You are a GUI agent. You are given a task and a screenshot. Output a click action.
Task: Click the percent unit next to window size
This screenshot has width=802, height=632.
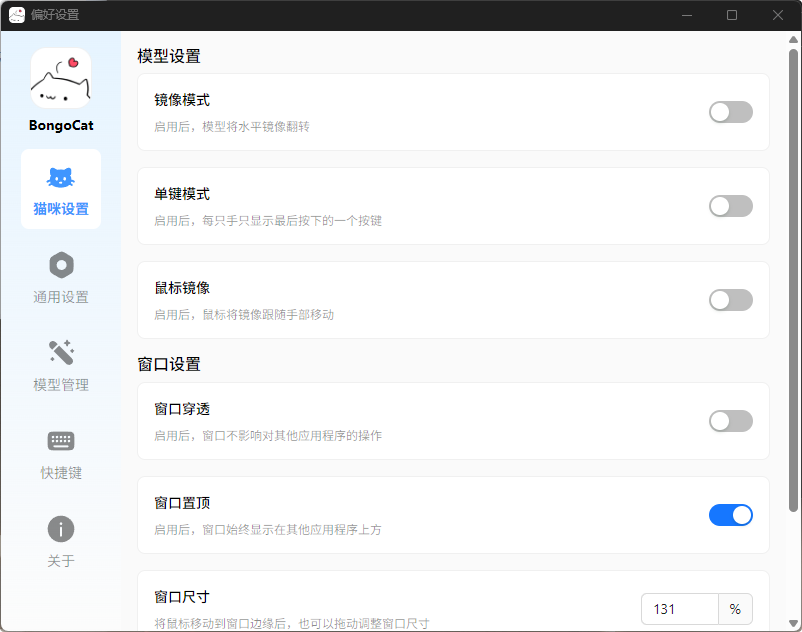(x=735, y=608)
